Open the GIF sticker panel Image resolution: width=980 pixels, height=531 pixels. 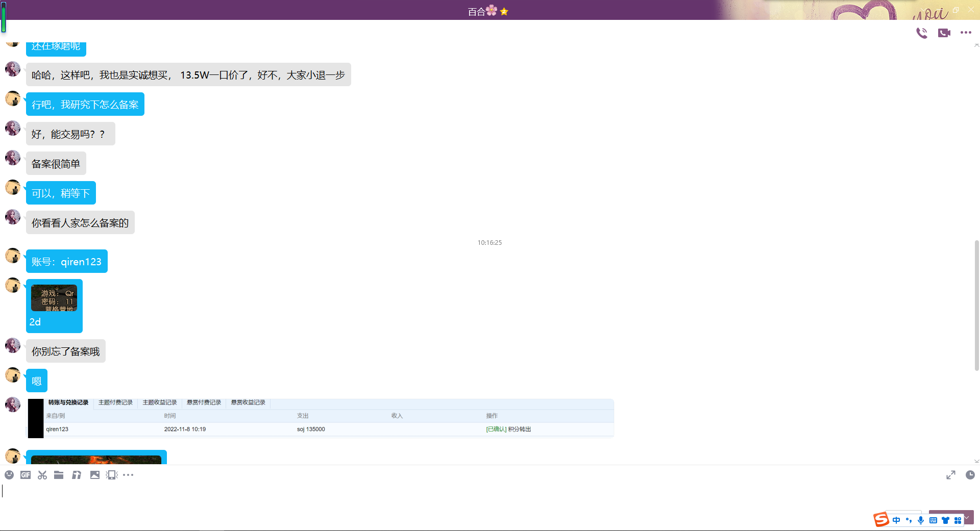pyautogui.click(x=26, y=475)
